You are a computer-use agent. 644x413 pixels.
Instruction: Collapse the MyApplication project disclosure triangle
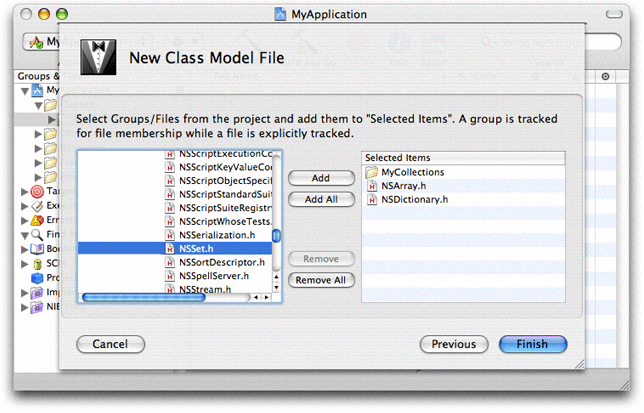[x=25, y=90]
